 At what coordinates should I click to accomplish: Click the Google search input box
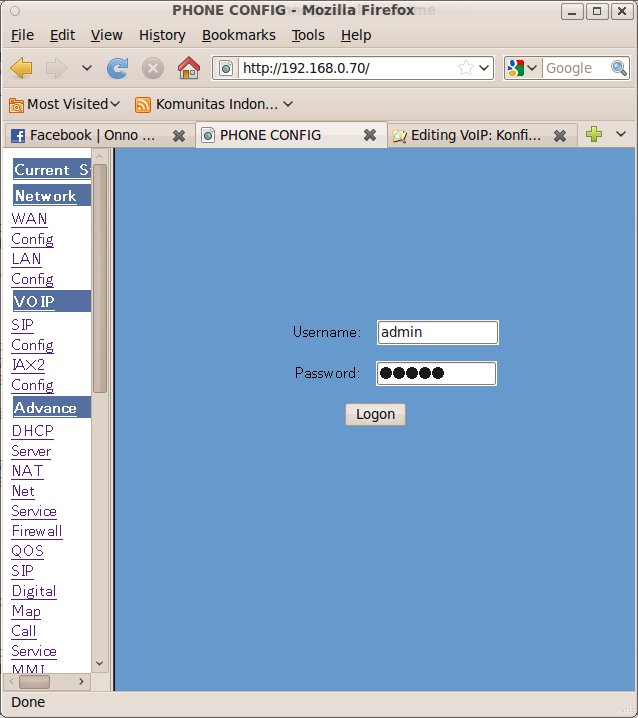click(576, 68)
